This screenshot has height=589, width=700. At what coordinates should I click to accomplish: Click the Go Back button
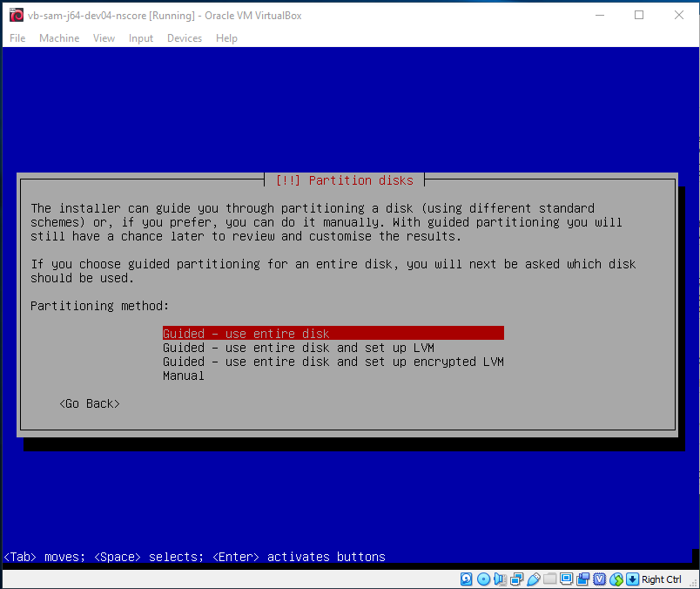[90, 403]
